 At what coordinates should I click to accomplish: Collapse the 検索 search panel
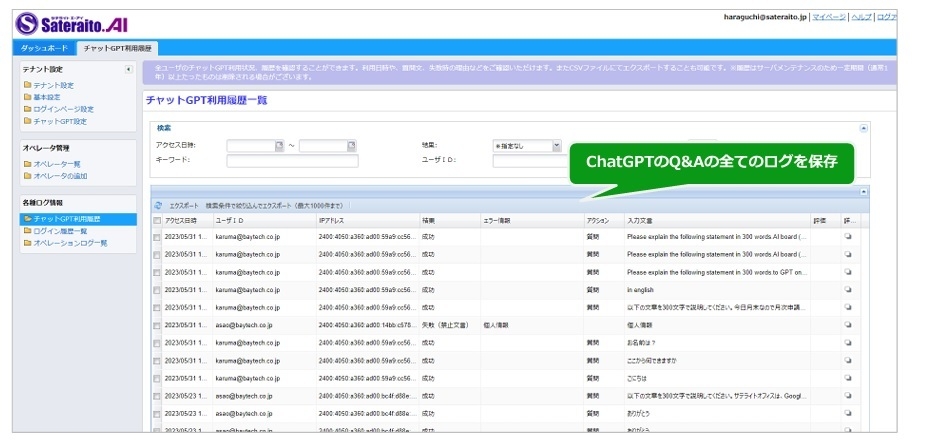click(x=863, y=128)
